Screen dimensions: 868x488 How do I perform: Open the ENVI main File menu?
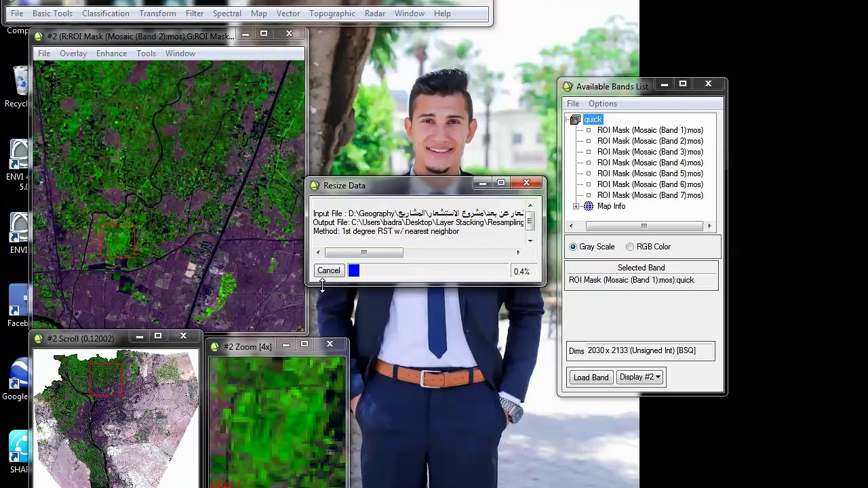click(x=17, y=14)
